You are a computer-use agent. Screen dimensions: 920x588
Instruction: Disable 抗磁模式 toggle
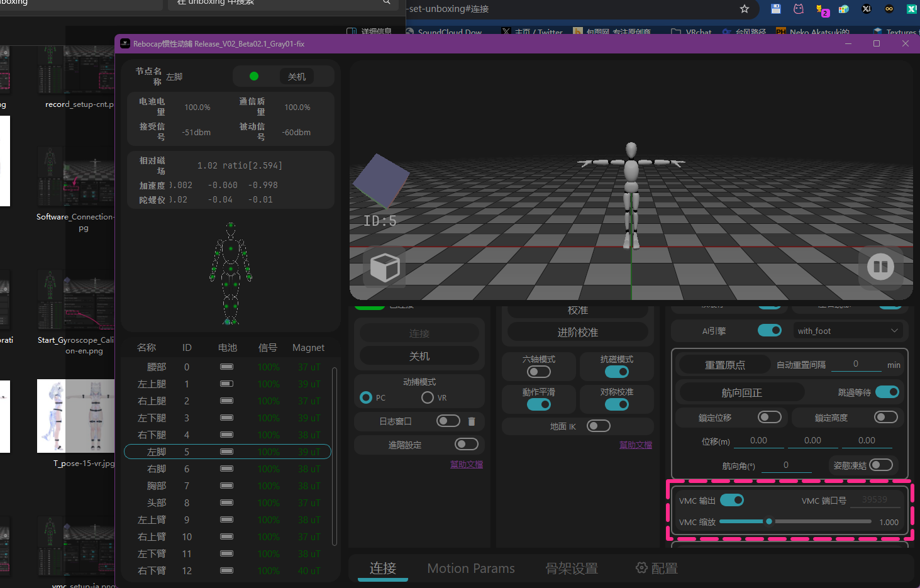click(x=617, y=372)
